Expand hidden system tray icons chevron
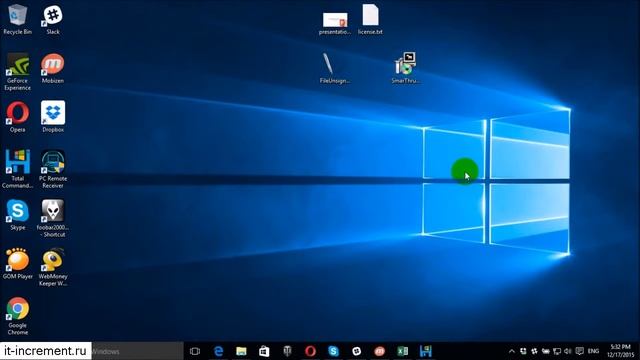 click(x=511, y=351)
